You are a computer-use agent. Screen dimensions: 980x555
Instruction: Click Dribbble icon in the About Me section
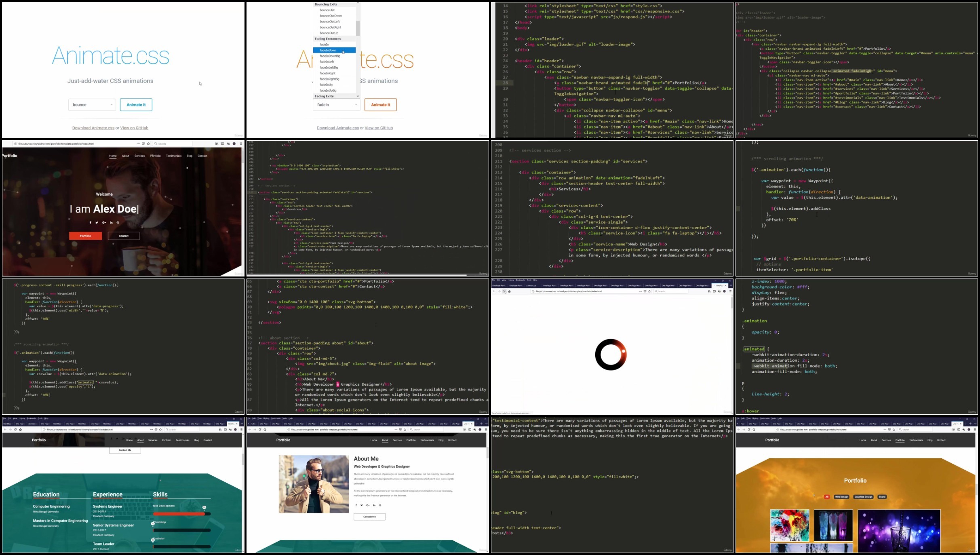(x=380, y=505)
